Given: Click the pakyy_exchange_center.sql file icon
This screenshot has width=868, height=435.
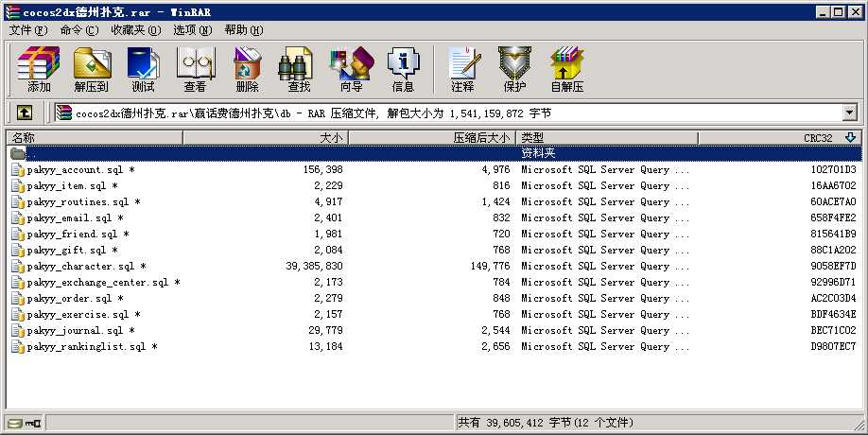Looking at the screenshot, I should pyautogui.click(x=18, y=282).
